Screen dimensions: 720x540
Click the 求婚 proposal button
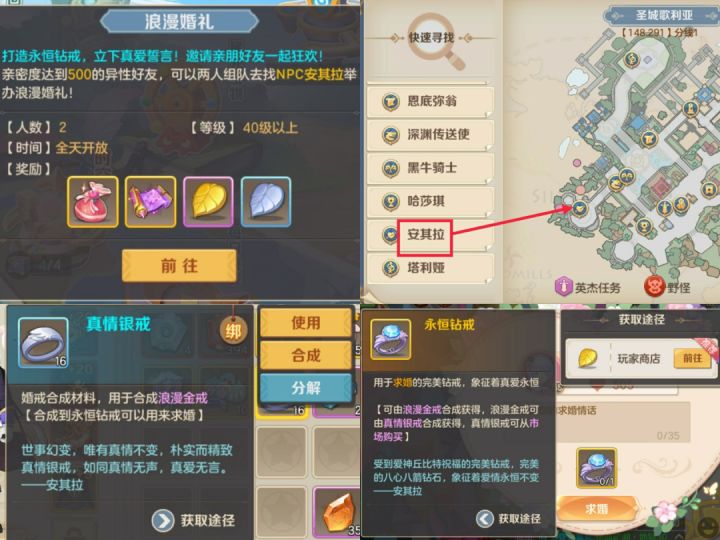coord(596,509)
